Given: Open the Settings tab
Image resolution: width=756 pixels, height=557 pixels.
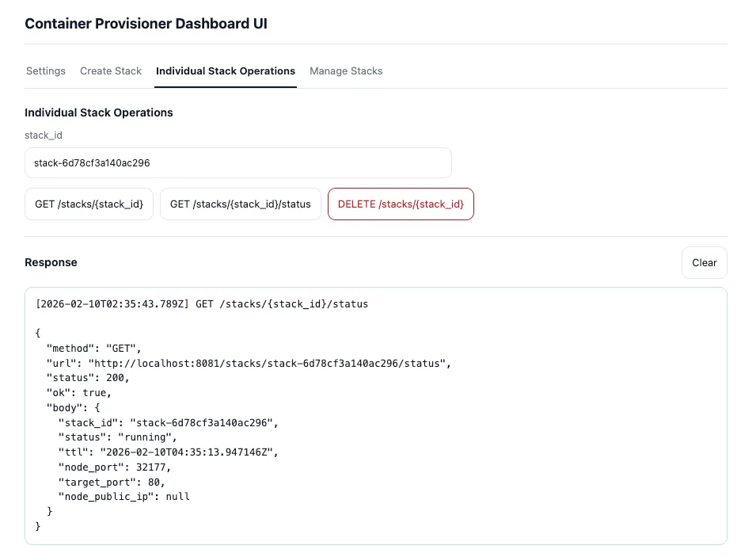Looking at the screenshot, I should pos(46,71).
